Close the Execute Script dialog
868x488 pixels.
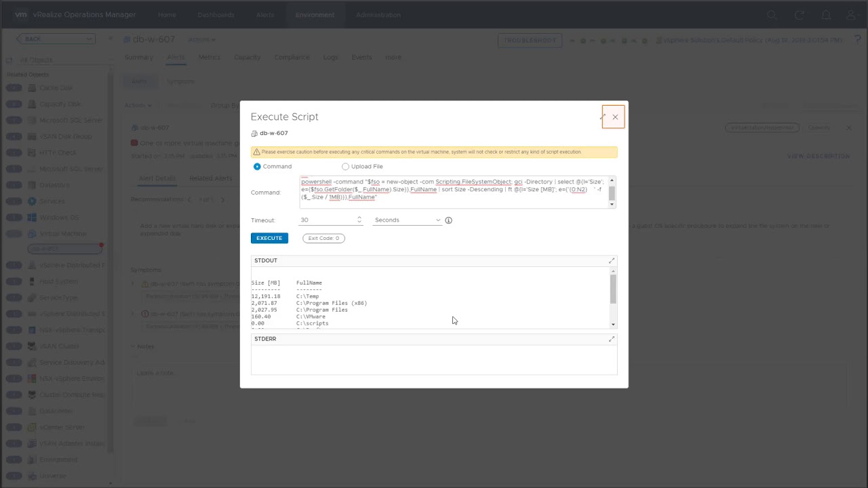click(x=615, y=117)
